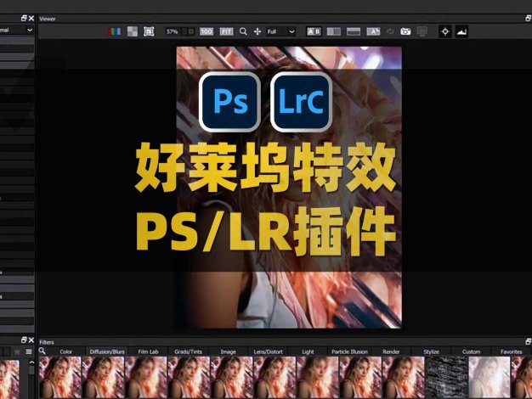Select the pan move tool
The width and height of the screenshot is (532, 399).
pos(258,31)
